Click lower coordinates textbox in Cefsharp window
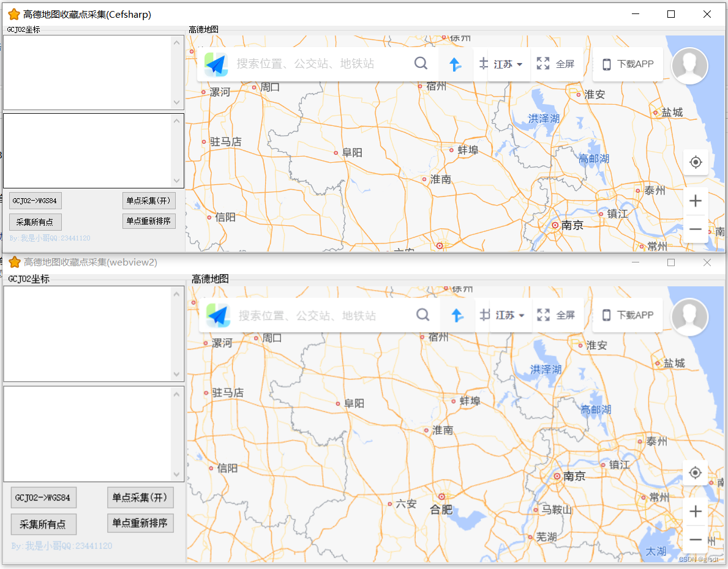The image size is (728, 569). pyautogui.click(x=86, y=151)
